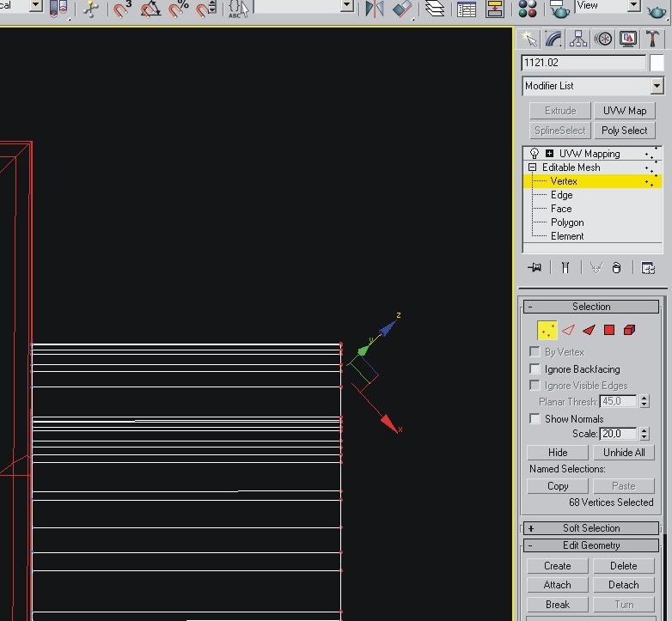Click the Unhide All button

pyautogui.click(x=624, y=453)
